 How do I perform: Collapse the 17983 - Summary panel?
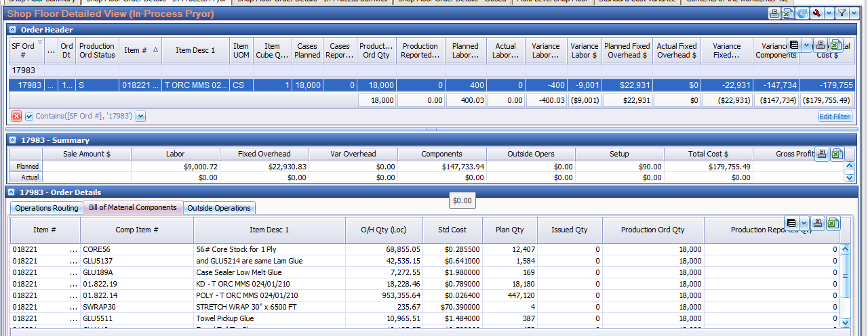[13, 140]
